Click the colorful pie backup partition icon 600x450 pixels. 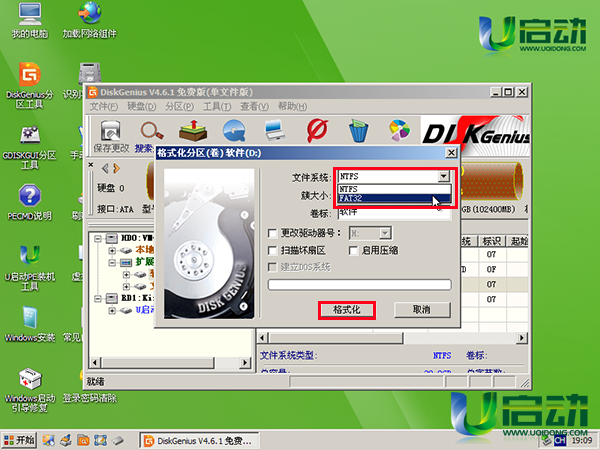click(x=399, y=130)
